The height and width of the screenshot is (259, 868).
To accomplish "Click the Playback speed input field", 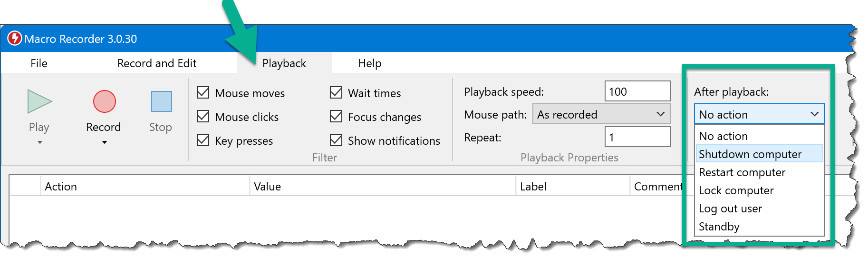I will [637, 91].
